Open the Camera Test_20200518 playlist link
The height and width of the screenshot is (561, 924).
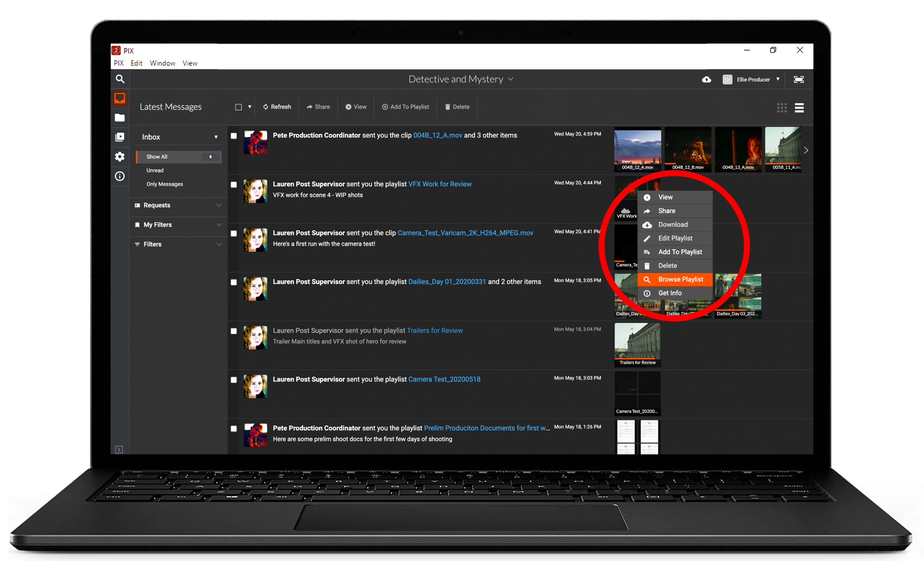[444, 379]
